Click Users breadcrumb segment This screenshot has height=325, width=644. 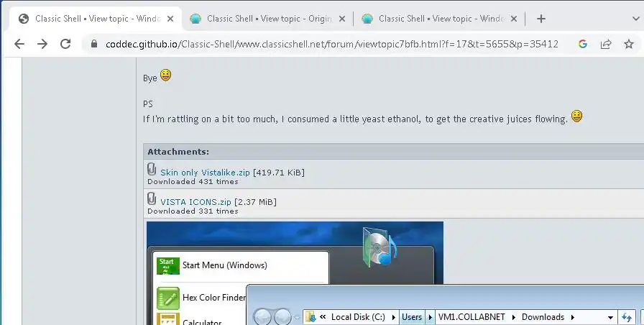(x=412, y=317)
